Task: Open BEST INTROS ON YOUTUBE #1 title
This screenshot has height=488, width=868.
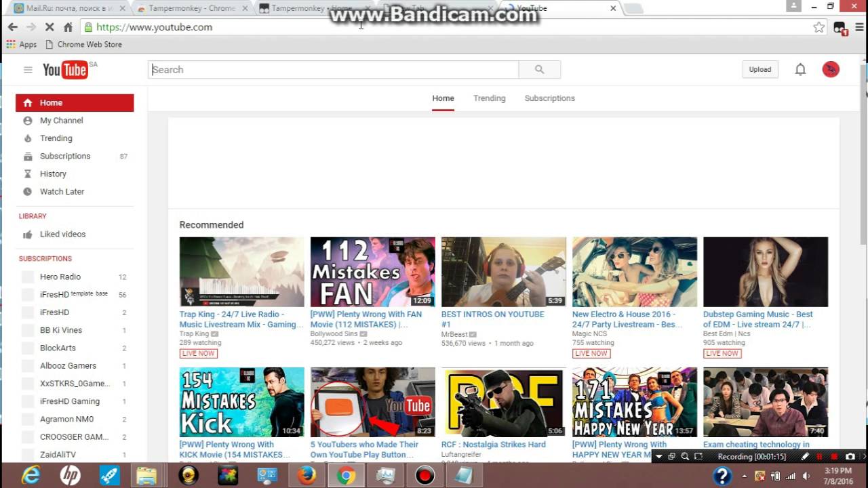Action: (x=493, y=319)
